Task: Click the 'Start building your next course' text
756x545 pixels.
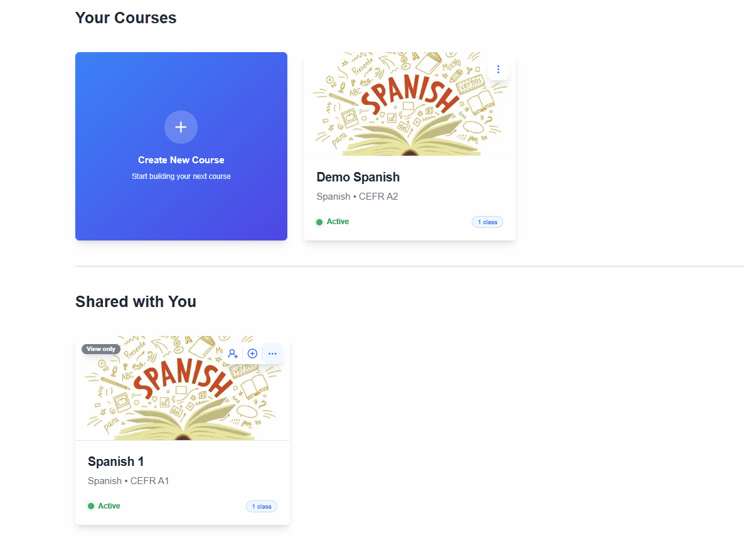Action: pos(181,176)
